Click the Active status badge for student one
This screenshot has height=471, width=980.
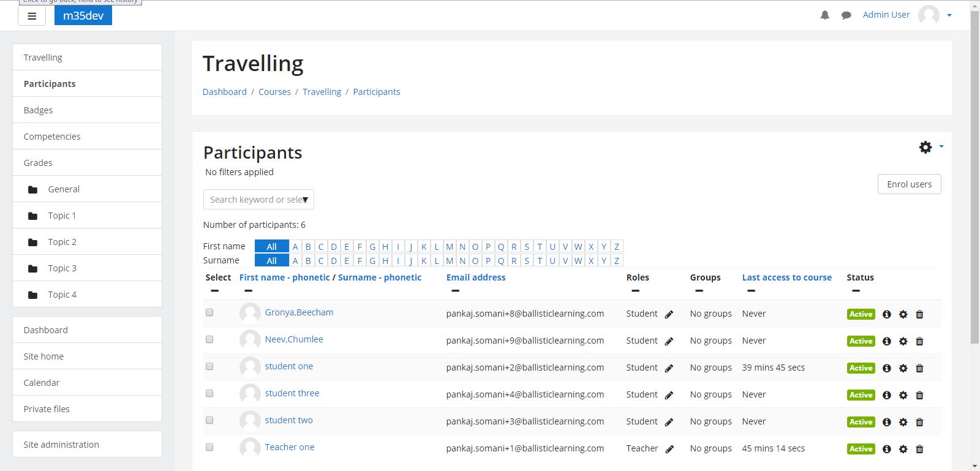(x=861, y=368)
